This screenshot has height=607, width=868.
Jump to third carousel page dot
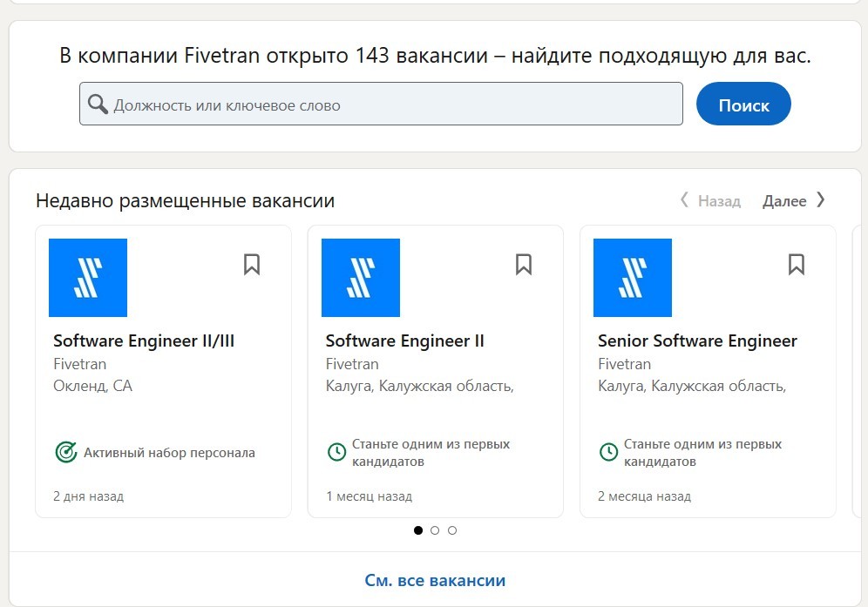pos(452,530)
